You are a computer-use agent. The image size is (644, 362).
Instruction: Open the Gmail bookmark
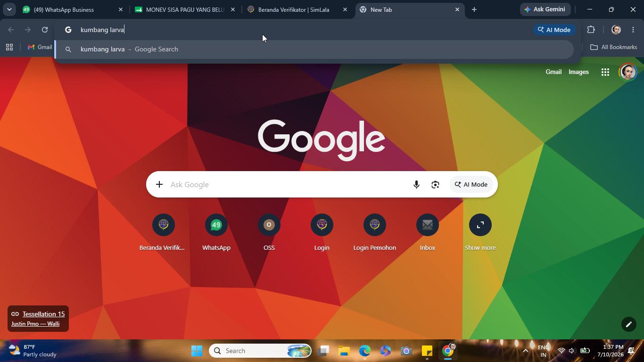[x=40, y=47]
